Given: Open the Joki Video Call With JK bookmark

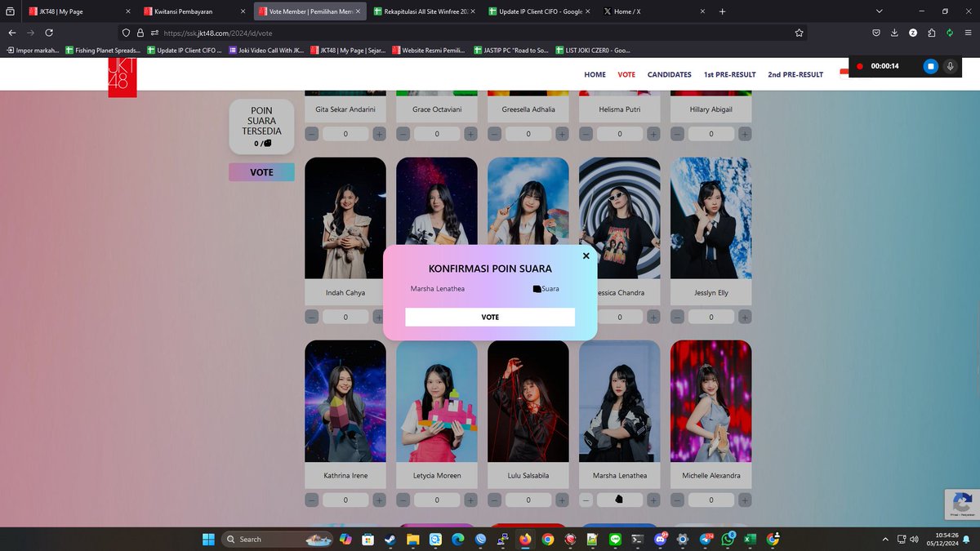Looking at the screenshot, I should (x=266, y=50).
